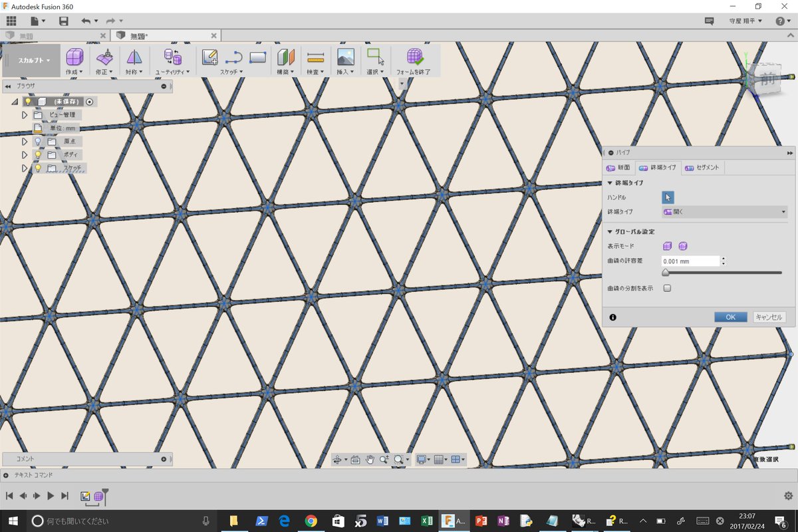Switch to the セグメント tab

click(702, 168)
